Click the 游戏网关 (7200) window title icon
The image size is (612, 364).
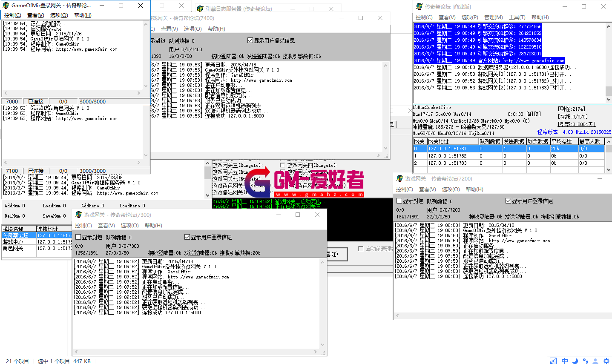tap(399, 178)
